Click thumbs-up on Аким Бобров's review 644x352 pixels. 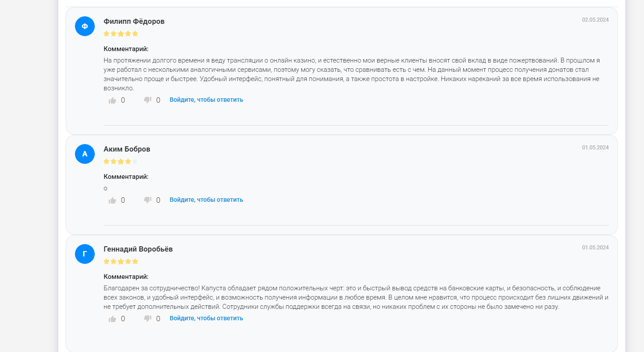tap(112, 200)
